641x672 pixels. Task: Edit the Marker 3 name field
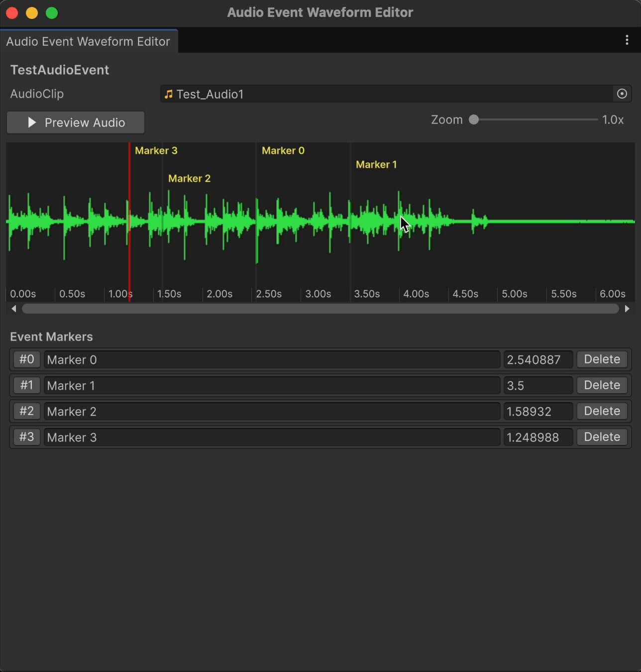pyautogui.click(x=272, y=437)
